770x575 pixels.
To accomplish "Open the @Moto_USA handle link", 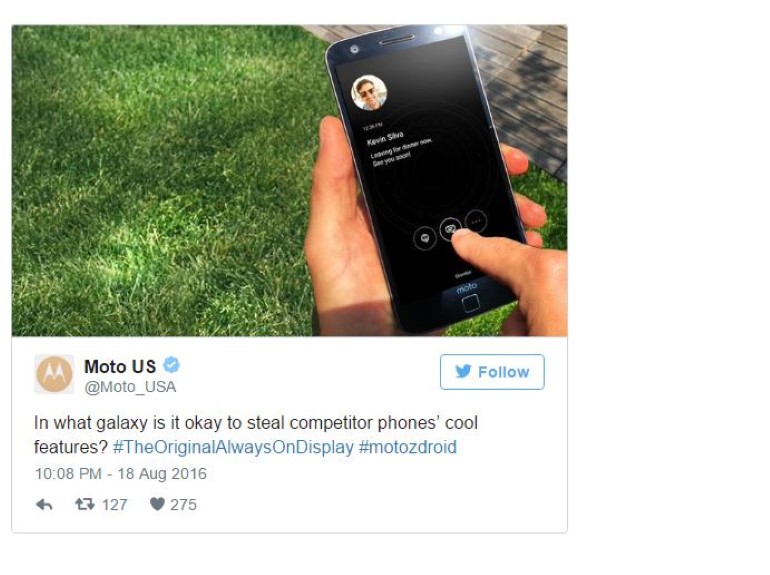I will pos(130,387).
